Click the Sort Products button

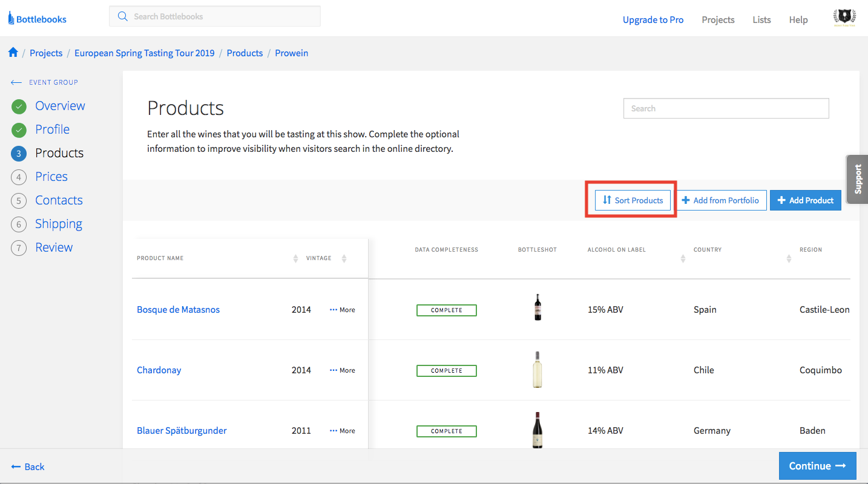tap(633, 200)
